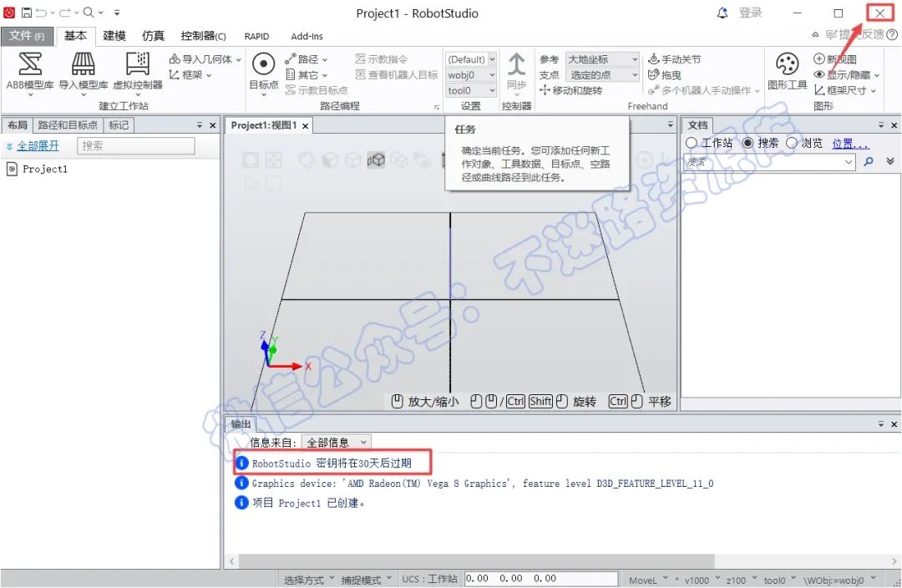The height and width of the screenshot is (588, 902).
Task: Open the 全部信息 message source dropdown
Action: [337, 442]
